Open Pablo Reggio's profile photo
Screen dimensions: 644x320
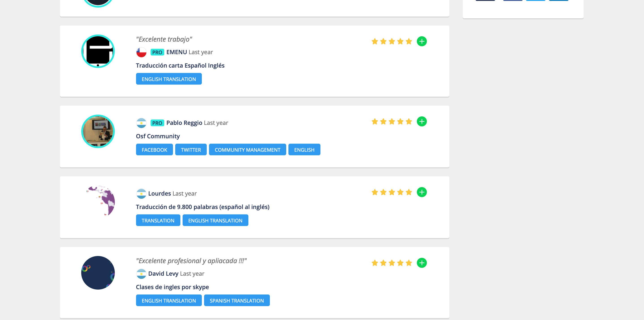tap(98, 132)
